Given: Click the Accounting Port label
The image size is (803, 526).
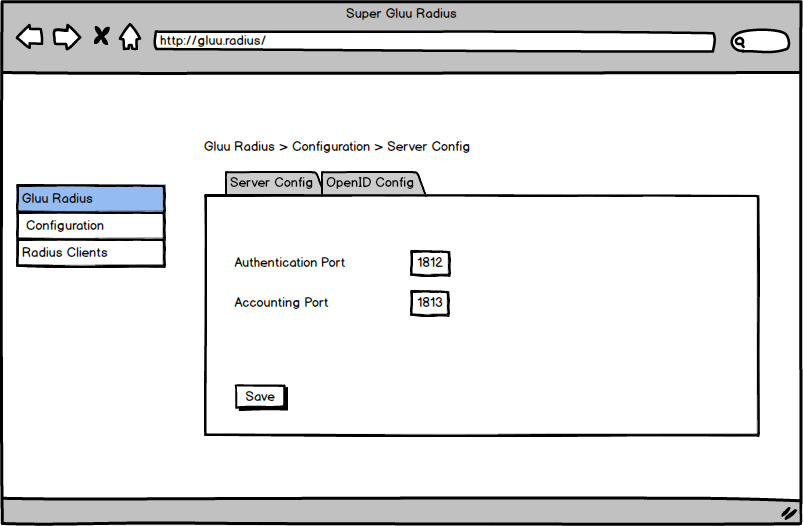Looking at the screenshot, I should click(281, 303).
